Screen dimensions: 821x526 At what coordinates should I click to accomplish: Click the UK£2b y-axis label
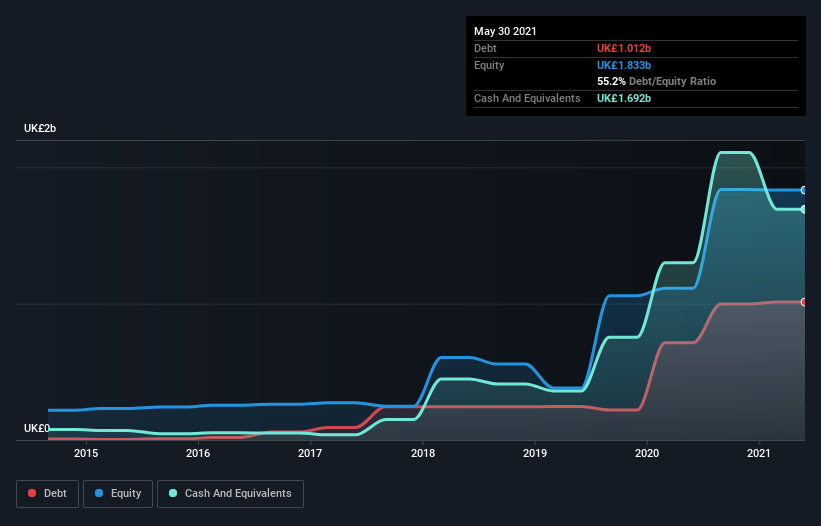[40, 128]
